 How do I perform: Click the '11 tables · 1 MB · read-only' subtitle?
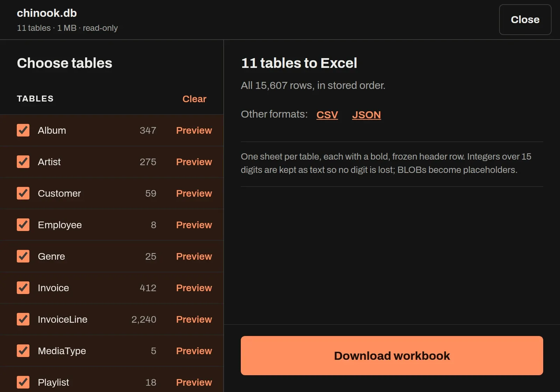[x=67, y=28]
